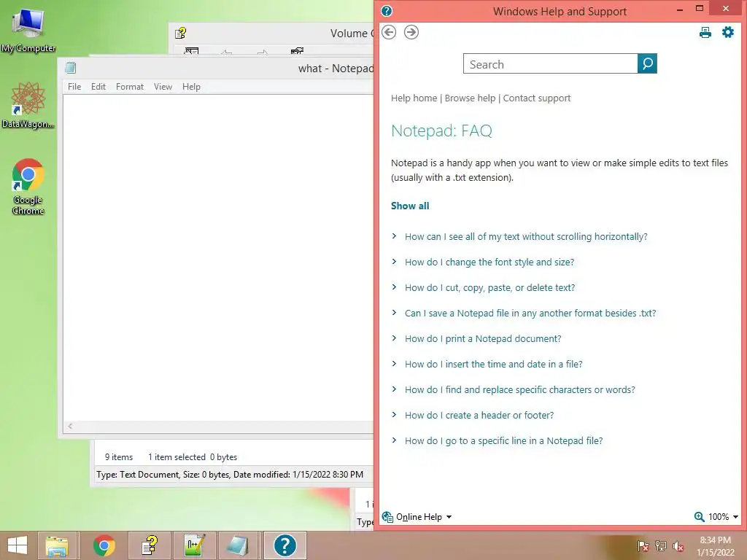Click the 'Notepad: FAQ' heading
This screenshot has width=747, height=560.
pyautogui.click(x=441, y=131)
